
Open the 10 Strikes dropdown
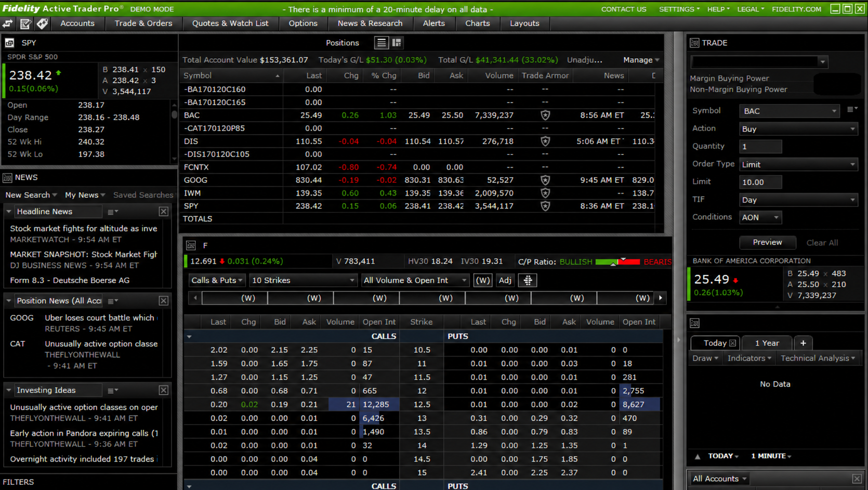303,280
